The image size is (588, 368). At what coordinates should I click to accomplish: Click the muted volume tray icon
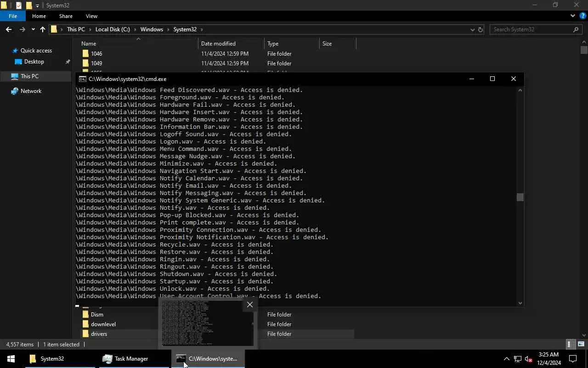coord(528,359)
